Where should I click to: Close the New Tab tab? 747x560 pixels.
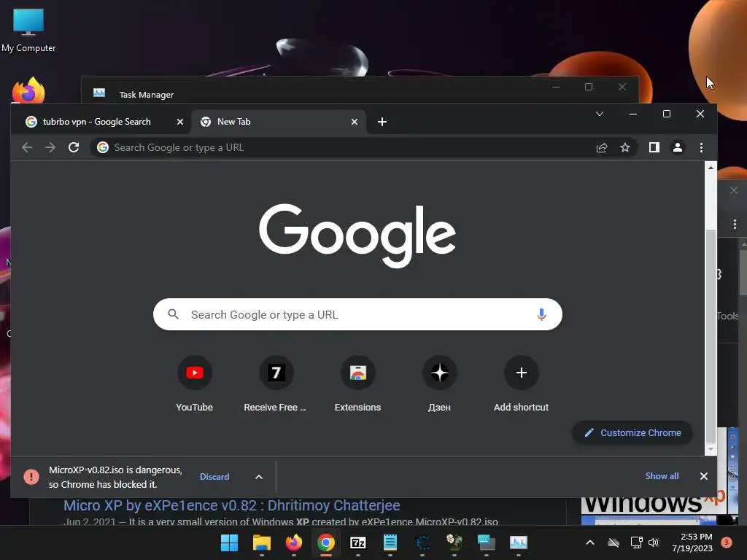[355, 122]
